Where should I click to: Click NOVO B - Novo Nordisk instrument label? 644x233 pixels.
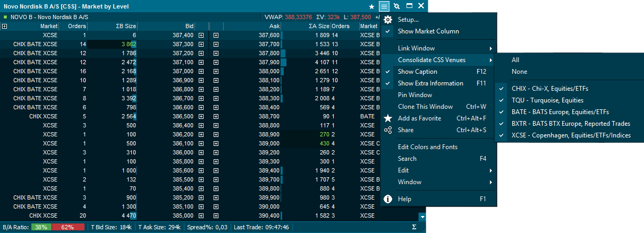(49, 17)
